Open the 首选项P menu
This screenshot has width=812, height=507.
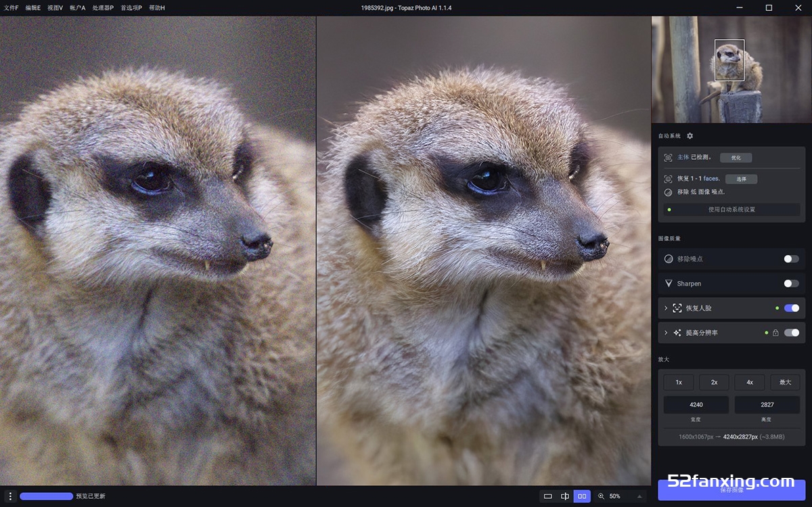(x=131, y=7)
